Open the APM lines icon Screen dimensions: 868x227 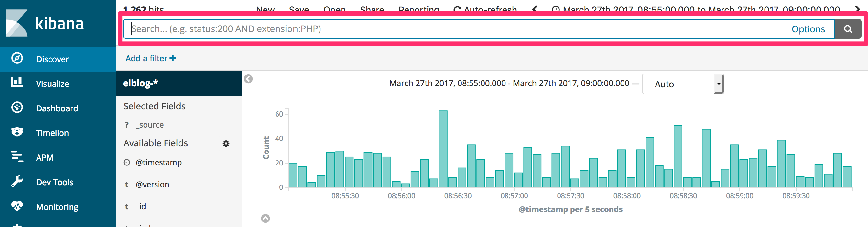17,156
